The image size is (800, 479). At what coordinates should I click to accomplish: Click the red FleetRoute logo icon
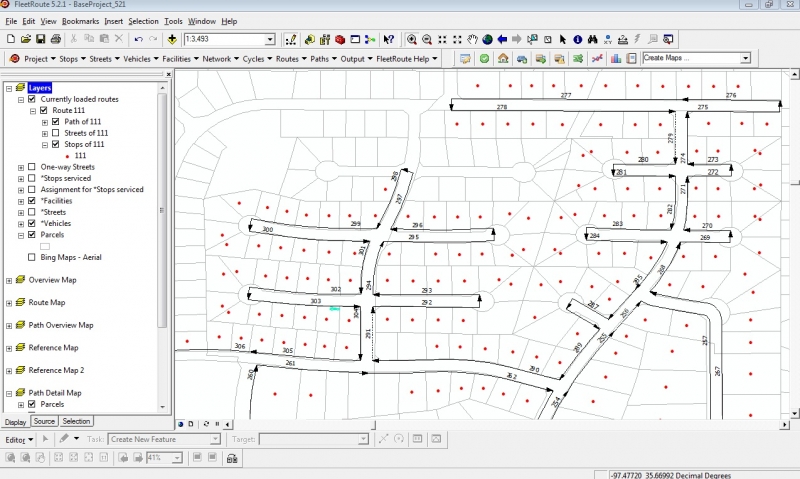coord(14,59)
